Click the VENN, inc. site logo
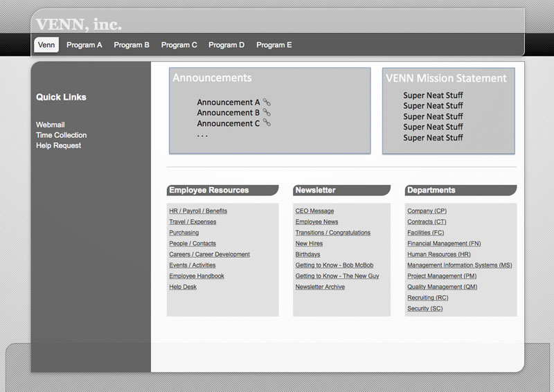Viewport: 554px width, 392px height. click(78, 25)
